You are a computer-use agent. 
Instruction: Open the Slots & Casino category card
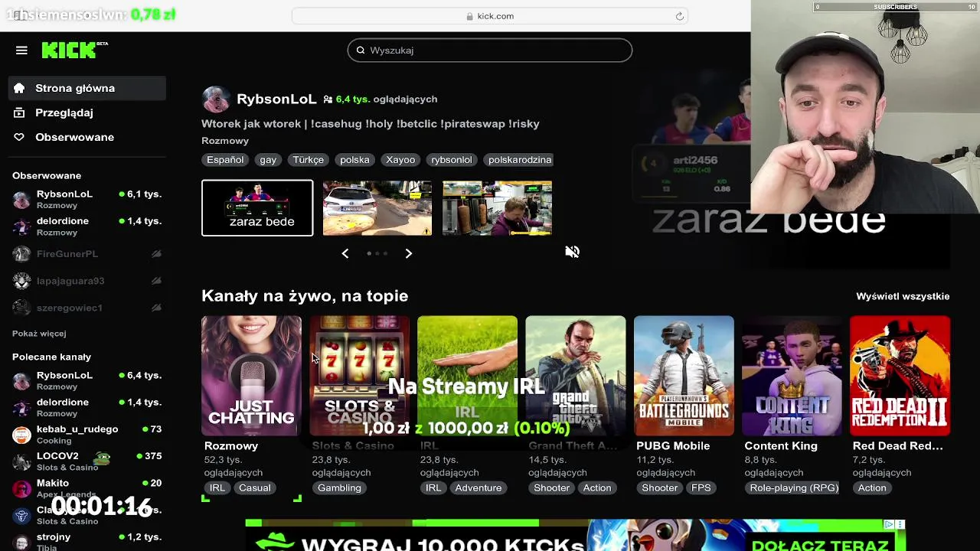click(x=359, y=376)
